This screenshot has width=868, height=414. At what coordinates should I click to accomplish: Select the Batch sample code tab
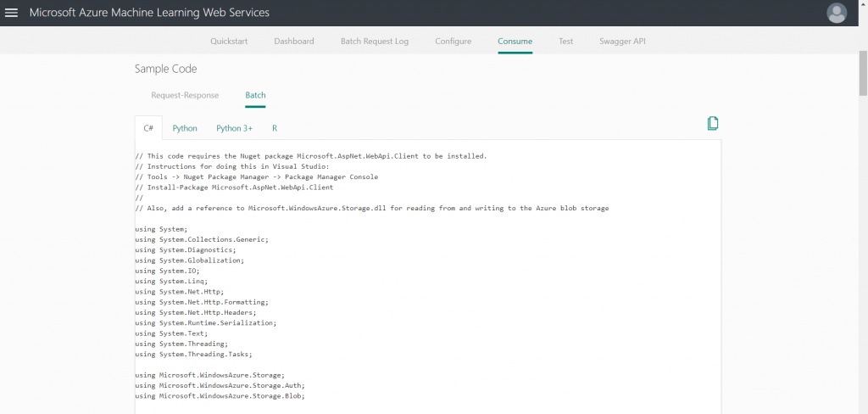[255, 95]
